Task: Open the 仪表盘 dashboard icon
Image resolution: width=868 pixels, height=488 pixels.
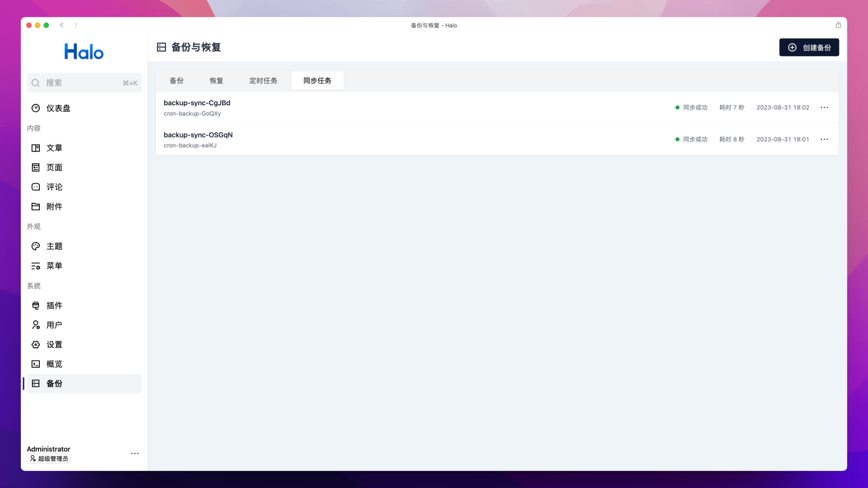Action: click(36, 108)
